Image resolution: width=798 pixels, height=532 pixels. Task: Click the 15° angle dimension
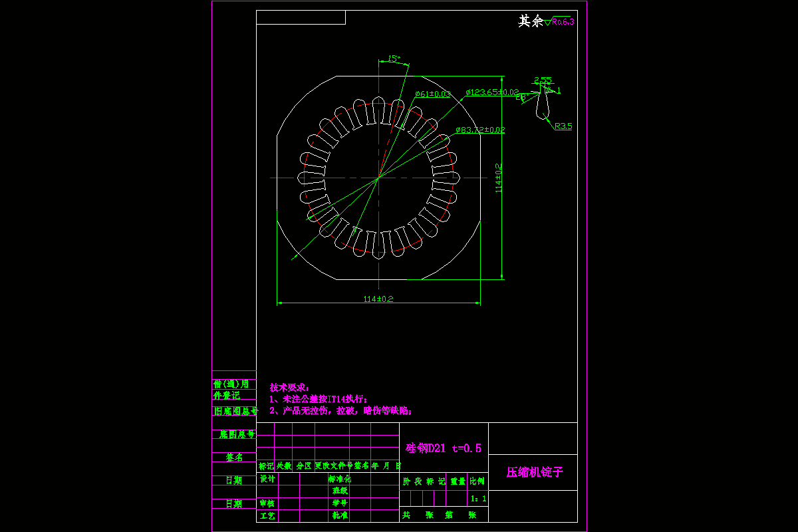pos(394,59)
